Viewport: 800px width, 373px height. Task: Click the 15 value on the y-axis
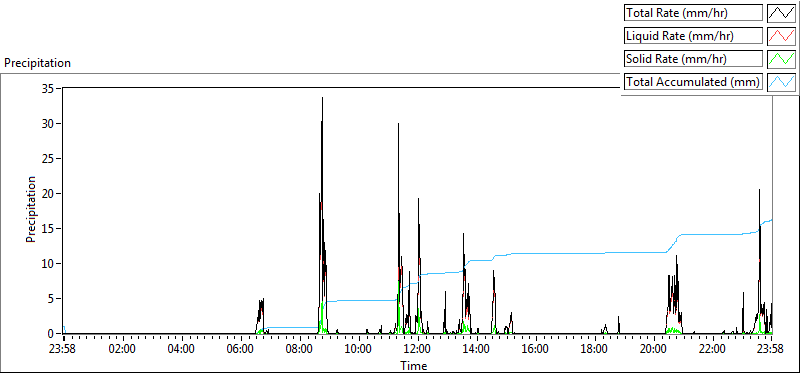[48, 229]
